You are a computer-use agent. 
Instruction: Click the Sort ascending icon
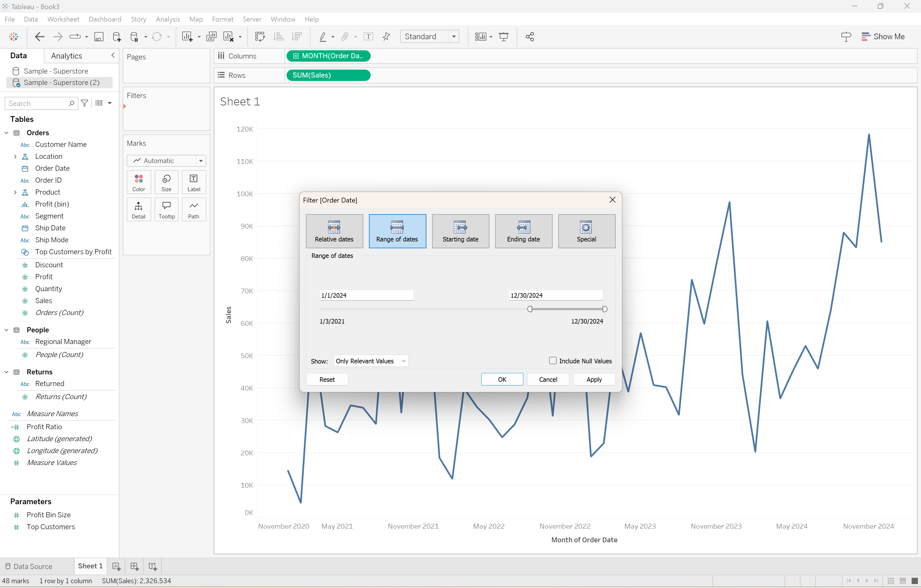tap(279, 37)
